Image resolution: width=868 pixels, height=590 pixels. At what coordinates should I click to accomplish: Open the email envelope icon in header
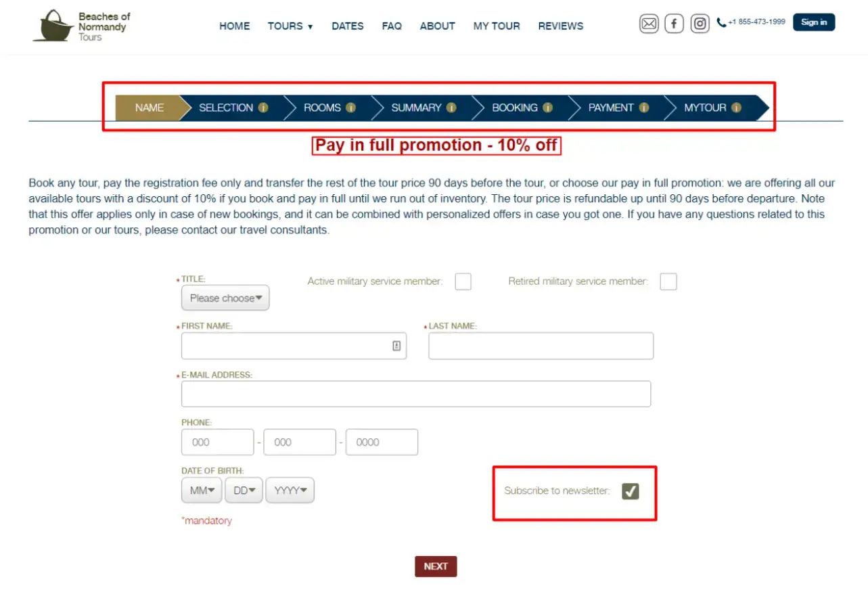[x=649, y=24]
